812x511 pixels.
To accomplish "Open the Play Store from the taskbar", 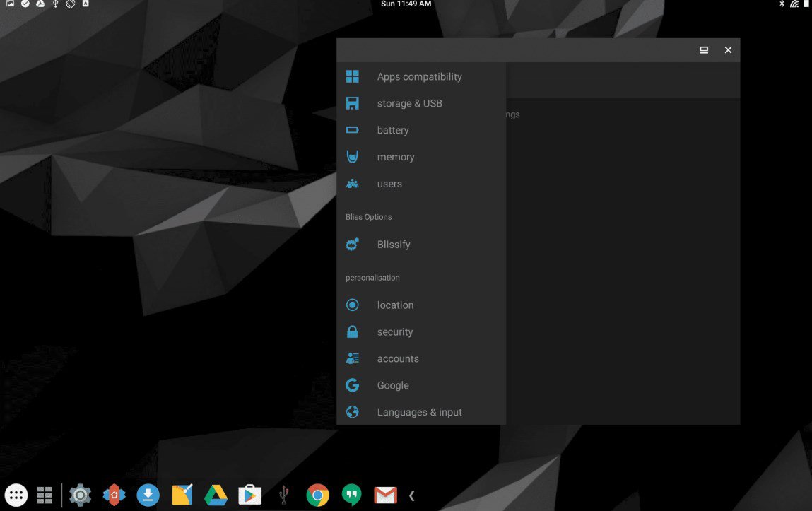I will click(249, 495).
